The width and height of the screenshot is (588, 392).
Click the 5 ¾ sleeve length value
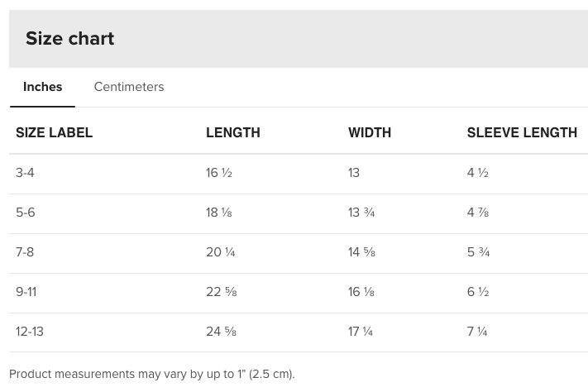[x=478, y=252]
